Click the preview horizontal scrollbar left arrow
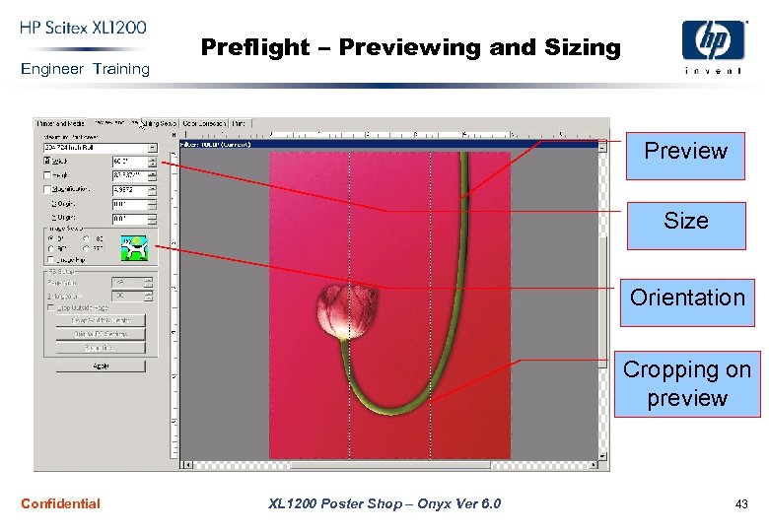Image resolution: width=769 pixels, height=532 pixels. coord(189,464)
